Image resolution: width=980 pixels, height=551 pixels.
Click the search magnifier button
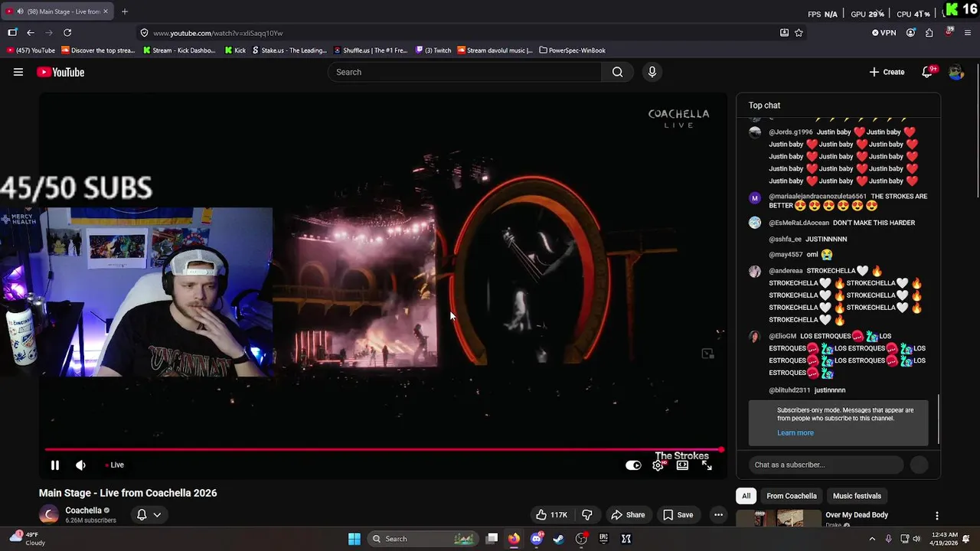pyautogui.click(x=617, y=72)
